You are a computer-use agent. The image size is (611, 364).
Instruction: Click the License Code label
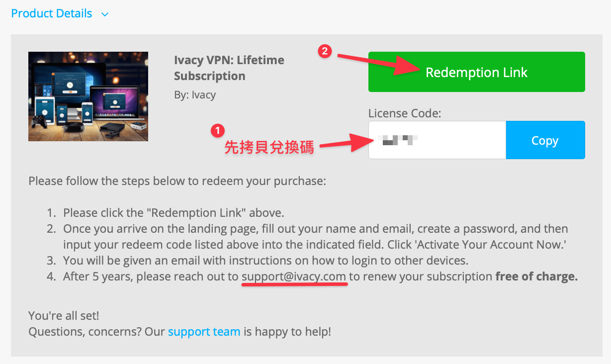point(405,113)
